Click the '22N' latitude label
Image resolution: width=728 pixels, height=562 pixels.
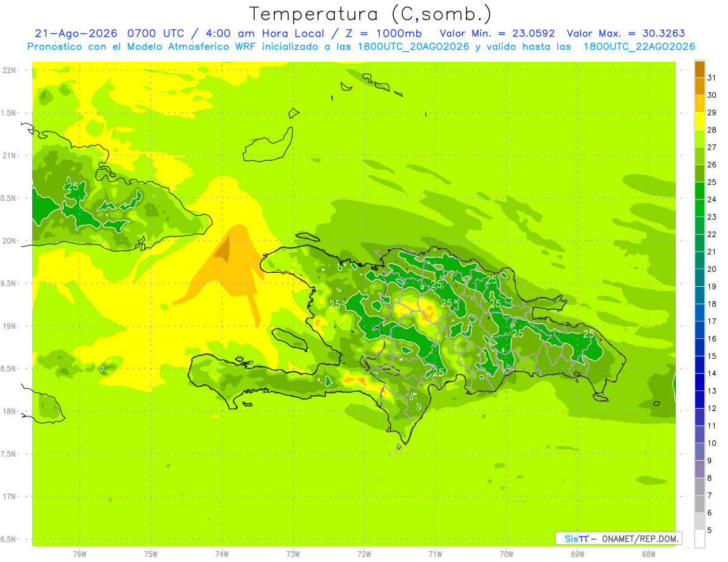(x=10, y=70)
